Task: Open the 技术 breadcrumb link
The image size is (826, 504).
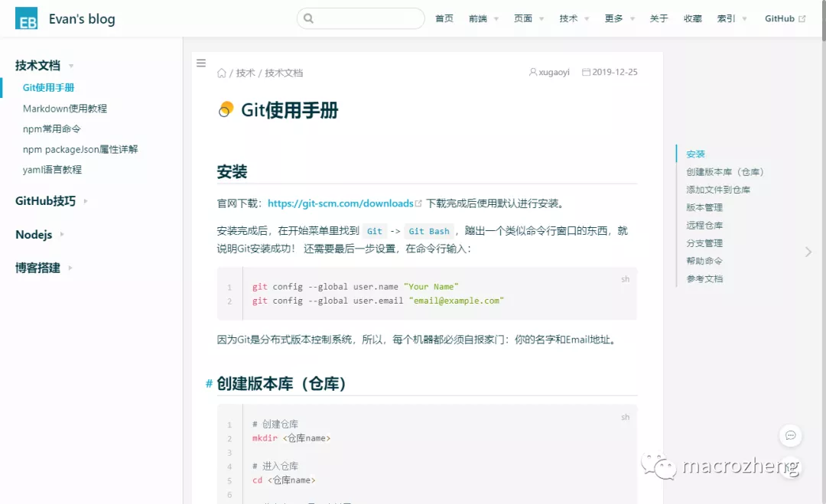Action: [246, 73]
